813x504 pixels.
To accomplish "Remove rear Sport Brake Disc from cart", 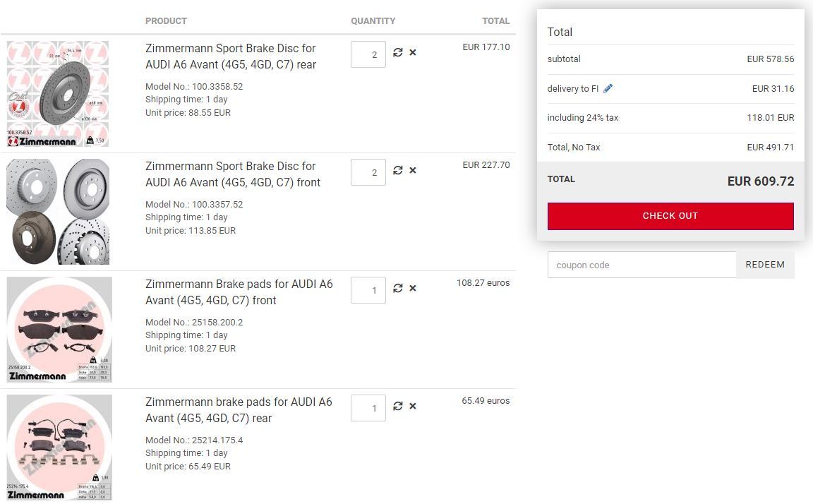I will [413, 53].
